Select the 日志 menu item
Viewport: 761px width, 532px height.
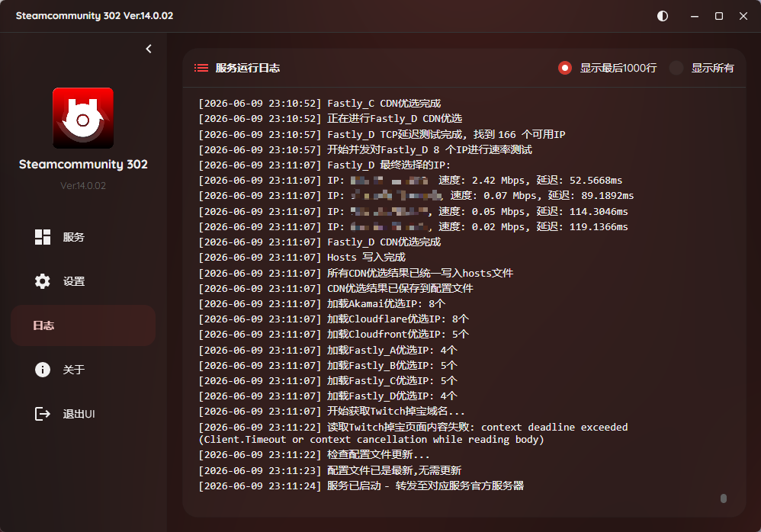click(83, 325)
